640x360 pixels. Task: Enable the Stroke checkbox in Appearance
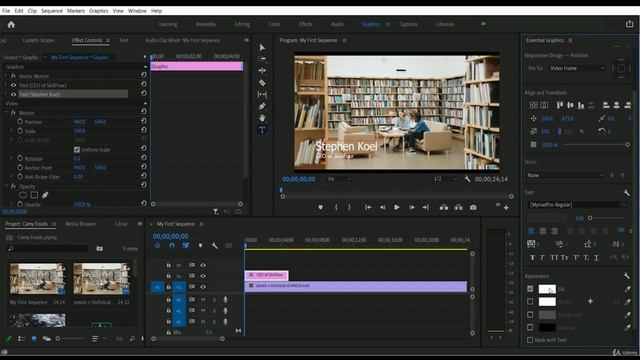point(530,302)
